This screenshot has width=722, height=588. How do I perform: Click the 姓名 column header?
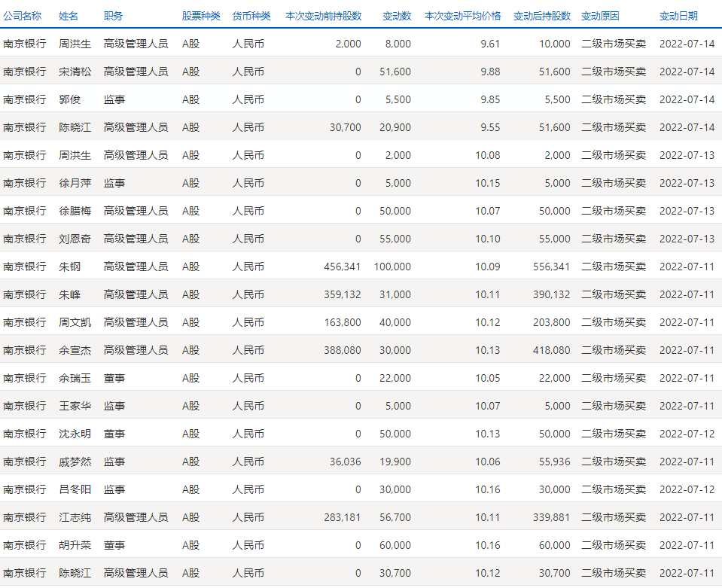coord(69,16)
